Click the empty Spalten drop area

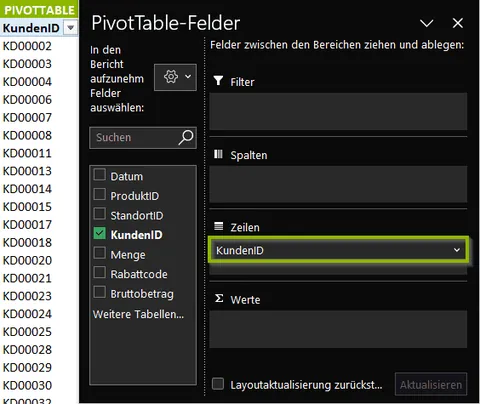coord(338,184)
